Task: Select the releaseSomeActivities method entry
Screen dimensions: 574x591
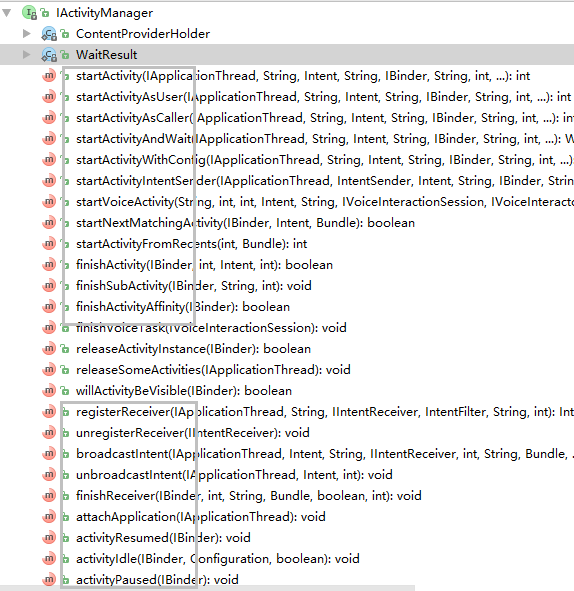Action: pyautogui.click(x=213, y=370)
